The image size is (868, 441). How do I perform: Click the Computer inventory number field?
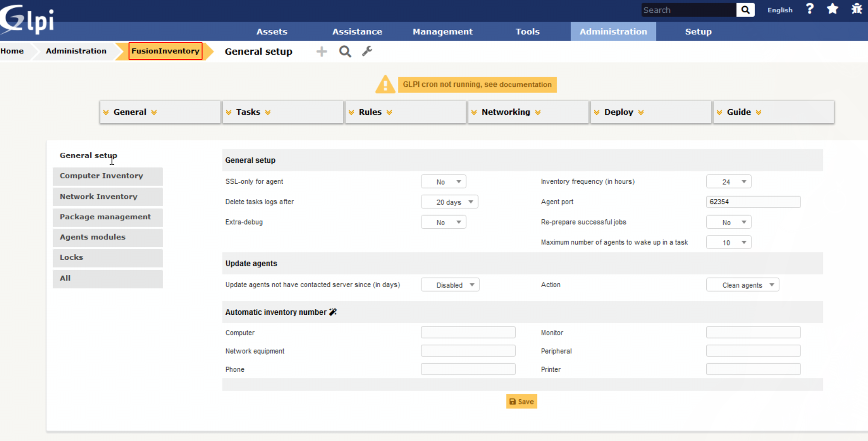point(468,332)
